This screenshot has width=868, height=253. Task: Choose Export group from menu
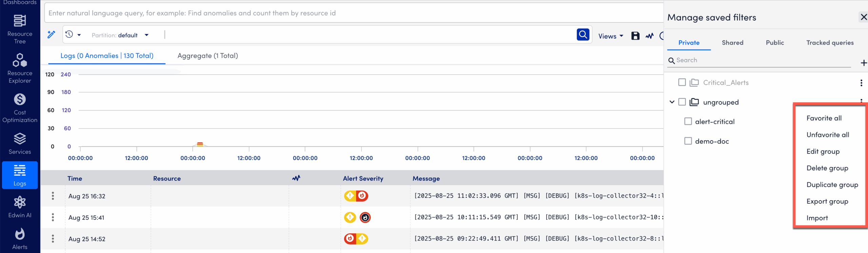827,201
